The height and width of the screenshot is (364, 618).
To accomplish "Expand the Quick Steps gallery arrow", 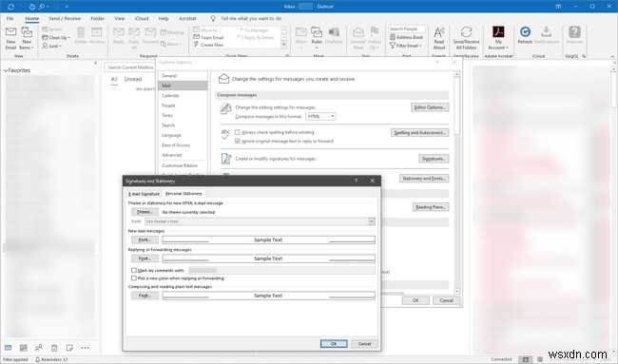I will point(283,45).
